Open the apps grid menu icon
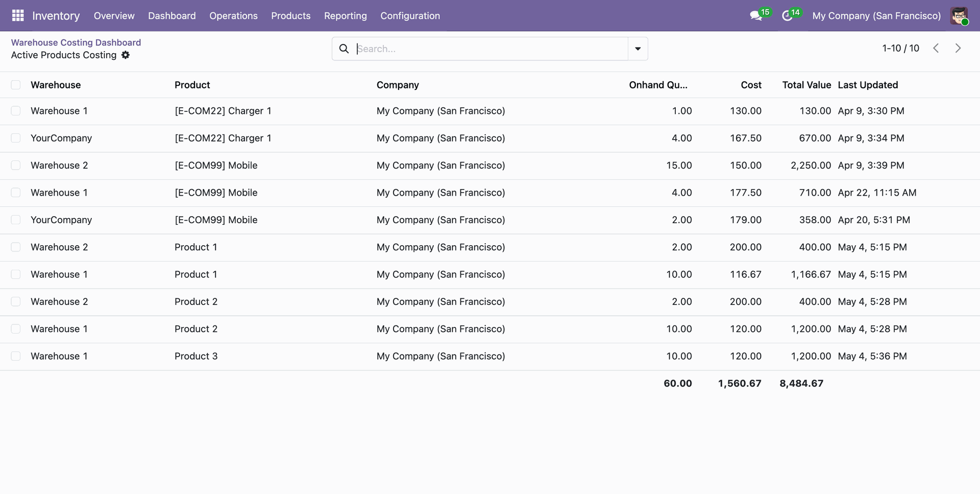Image resolution: width=980 pixels, height=494 pixels. click(x=18, y=16)
